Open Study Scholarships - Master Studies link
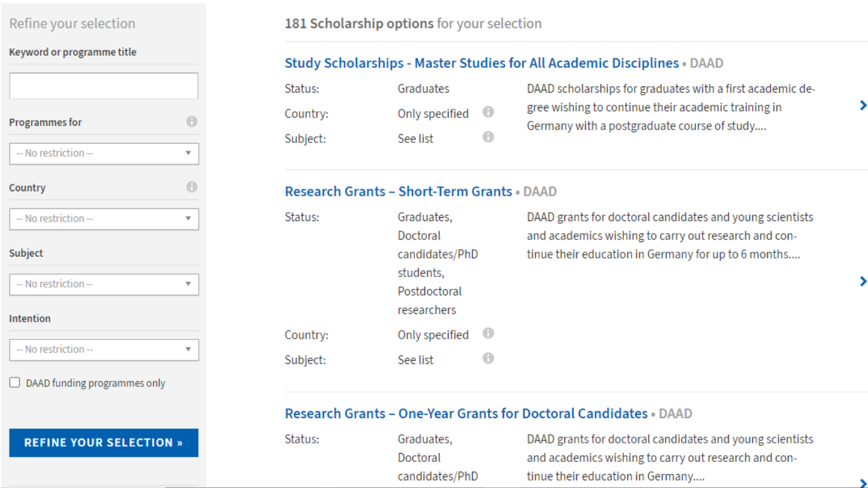This screenshot has width=868, height=488. 482,63
